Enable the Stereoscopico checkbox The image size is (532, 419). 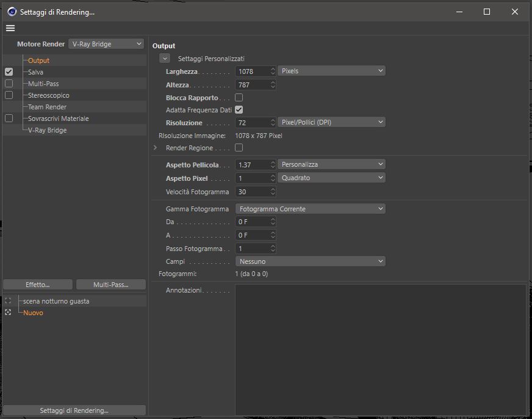(9, 95)
